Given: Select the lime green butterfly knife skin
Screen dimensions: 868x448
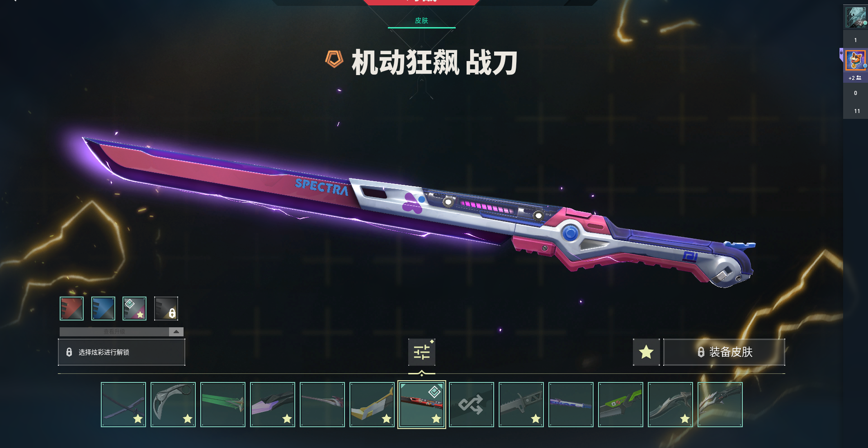Looking at the screenshot, I should tap(621, 405).
